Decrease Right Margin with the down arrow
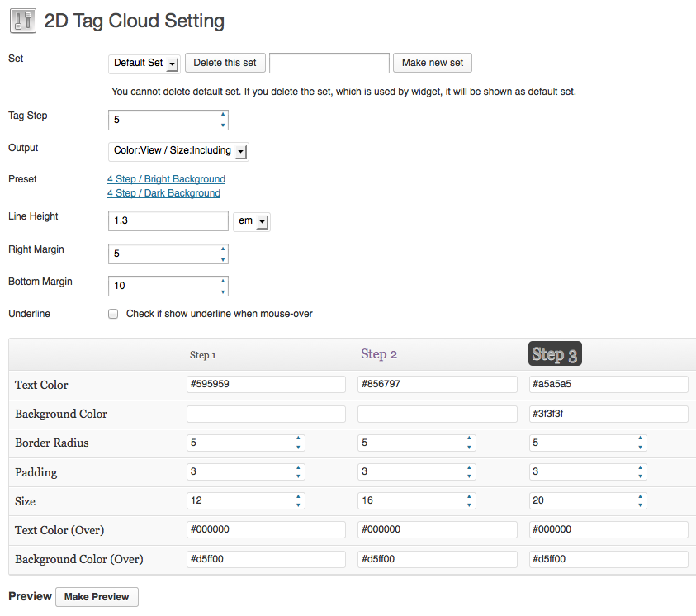This screenshot has width=696, height=616. (x=223, y=259)
